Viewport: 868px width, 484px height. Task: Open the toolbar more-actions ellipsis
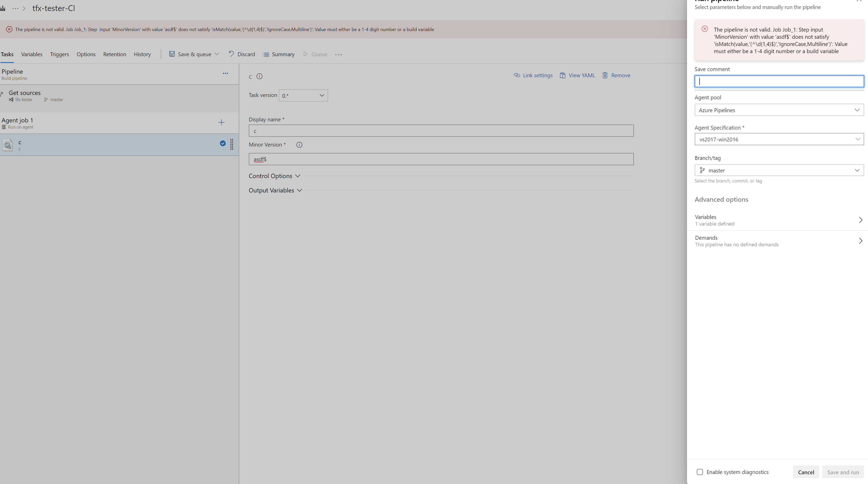pyautogui.click(x=338, y=55)
